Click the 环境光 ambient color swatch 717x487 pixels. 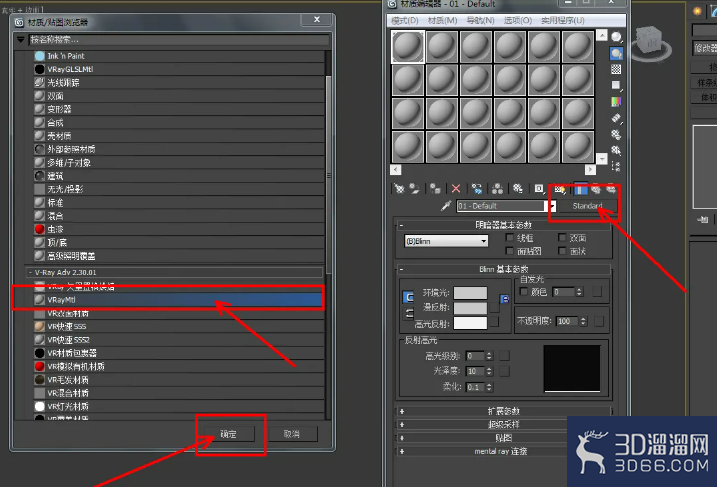coord(471,293)
